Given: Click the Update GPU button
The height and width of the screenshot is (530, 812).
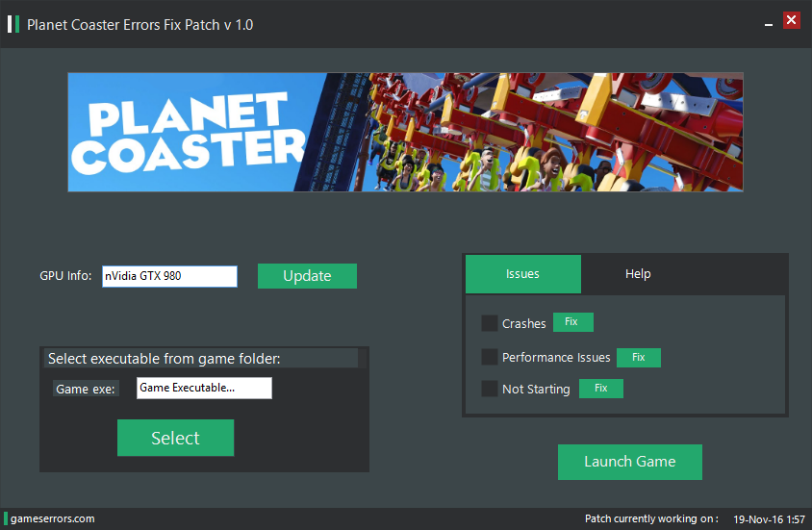Looking at the screenshot, I should (x=307, y=276).
